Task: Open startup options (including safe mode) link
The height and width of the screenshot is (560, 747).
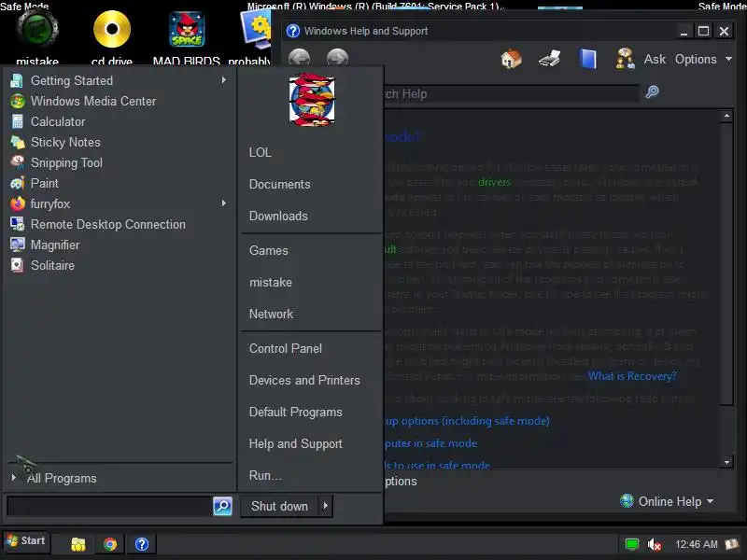Action: pyautogui.click(x=467, y=421)
